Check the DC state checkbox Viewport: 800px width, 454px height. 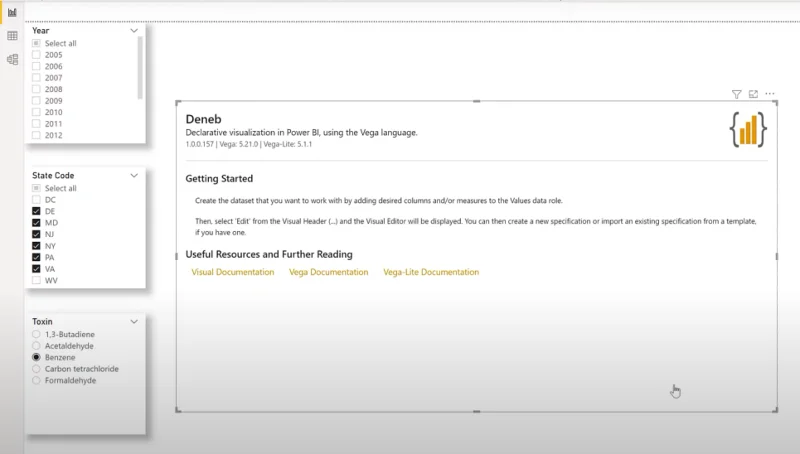[x=36, y=199]
